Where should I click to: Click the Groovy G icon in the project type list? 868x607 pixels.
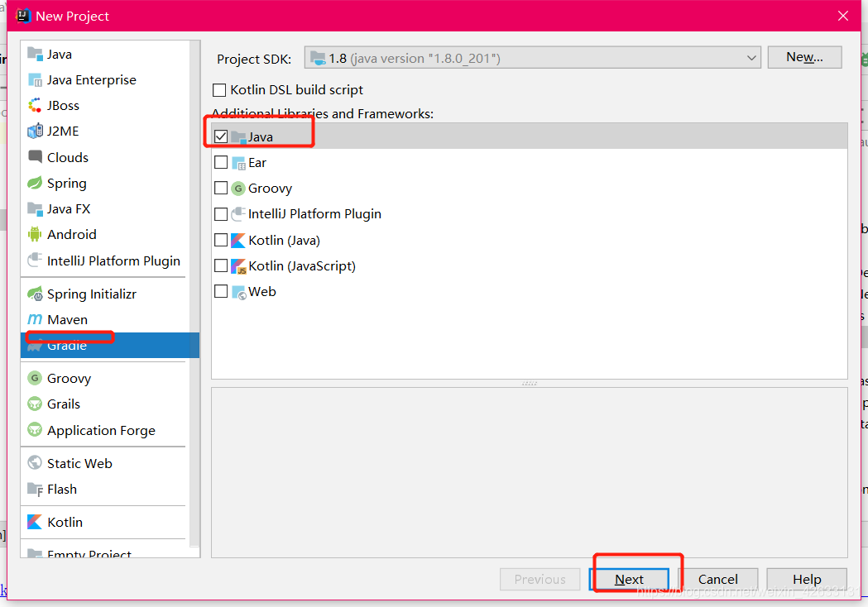[x=35, y=378]
